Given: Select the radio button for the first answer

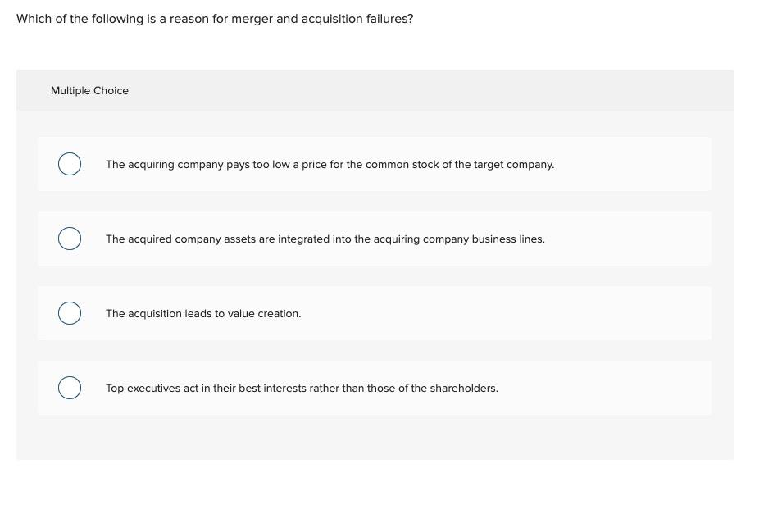Looking at the screenshot, I should tap(70, 164).
